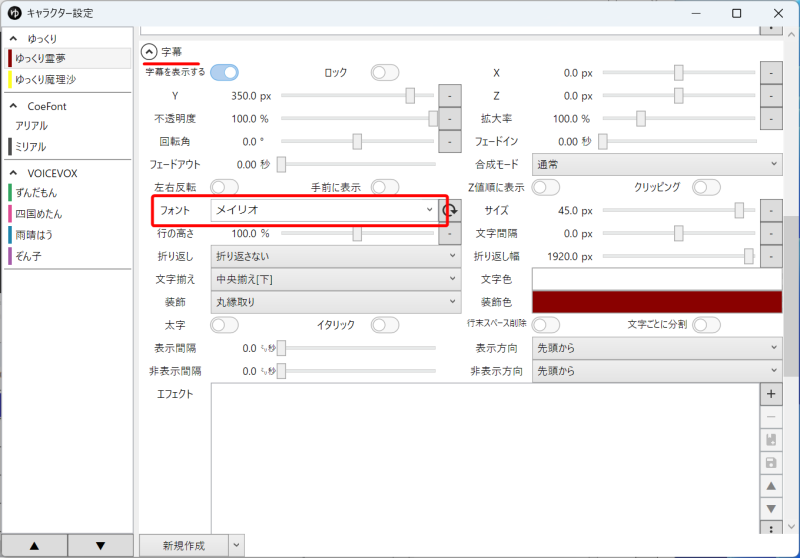Move effect down with the triangle icon
Screen dimensions: 800x558
pyautogui.click(x=771, y=508)
